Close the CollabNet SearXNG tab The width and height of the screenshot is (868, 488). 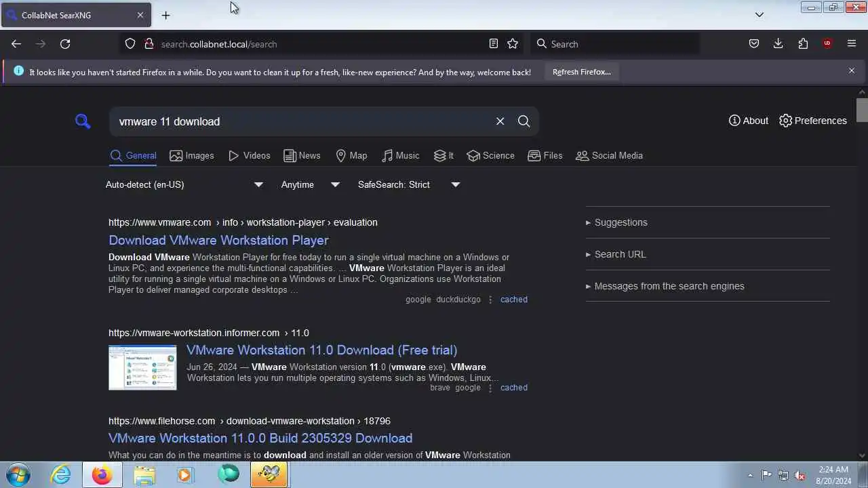click(x=140, y=15)
